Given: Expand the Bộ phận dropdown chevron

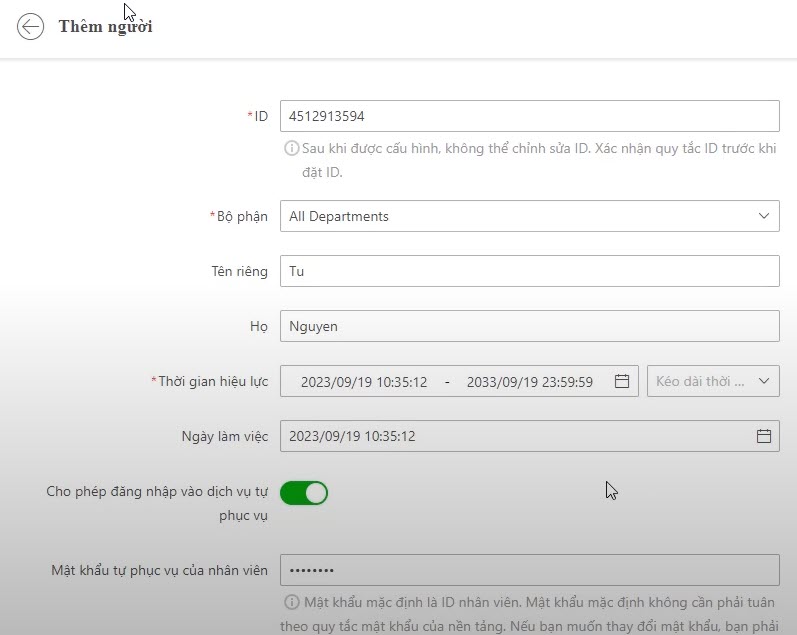Looking at the screenshot, I should click(x=763, y=216).
